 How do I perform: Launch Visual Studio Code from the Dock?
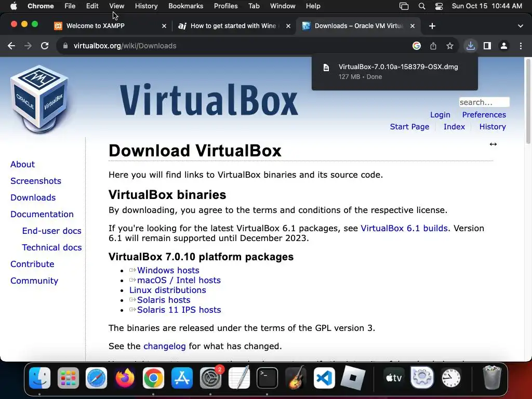coord(324,378)
